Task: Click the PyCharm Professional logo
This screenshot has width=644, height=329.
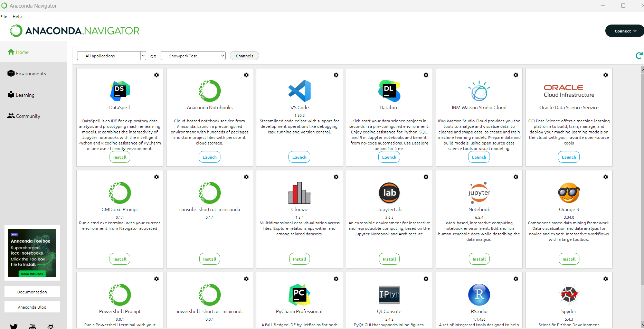Action: [300, 295]
